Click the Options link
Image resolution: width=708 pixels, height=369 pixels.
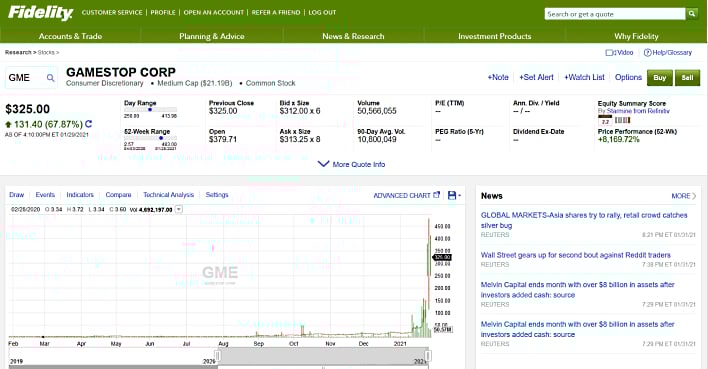(x=628, y=78)
